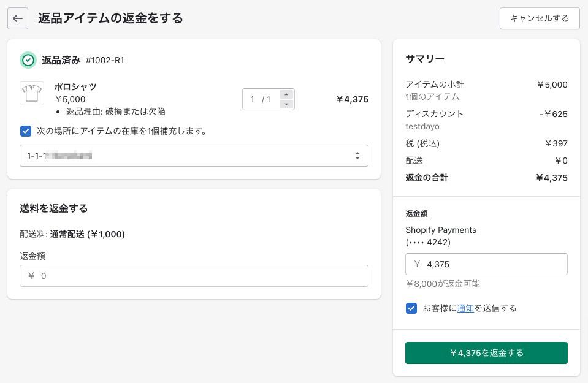Click the Shopify Payments refund amount field
588x383 pixels.
(486, 264)
